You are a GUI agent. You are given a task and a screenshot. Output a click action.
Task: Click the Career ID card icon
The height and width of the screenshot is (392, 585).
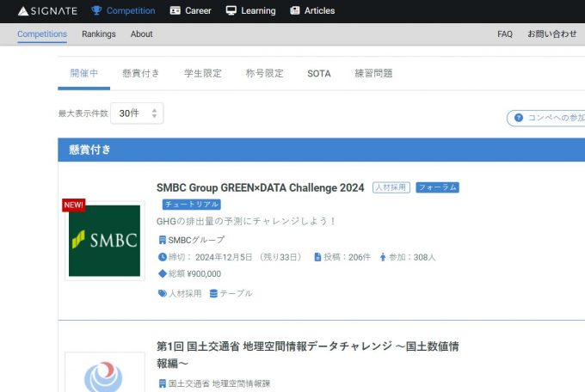coord(175,10)
